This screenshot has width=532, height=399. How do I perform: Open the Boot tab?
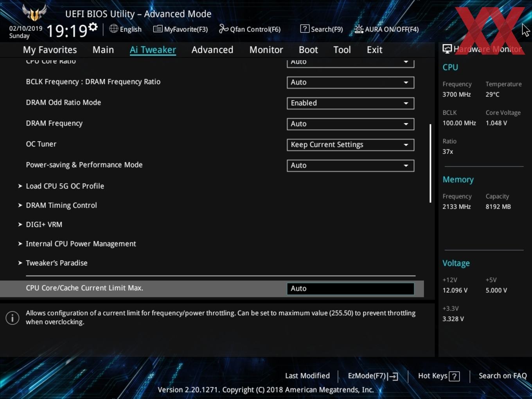pyautogui.click(x=308, y=50)
